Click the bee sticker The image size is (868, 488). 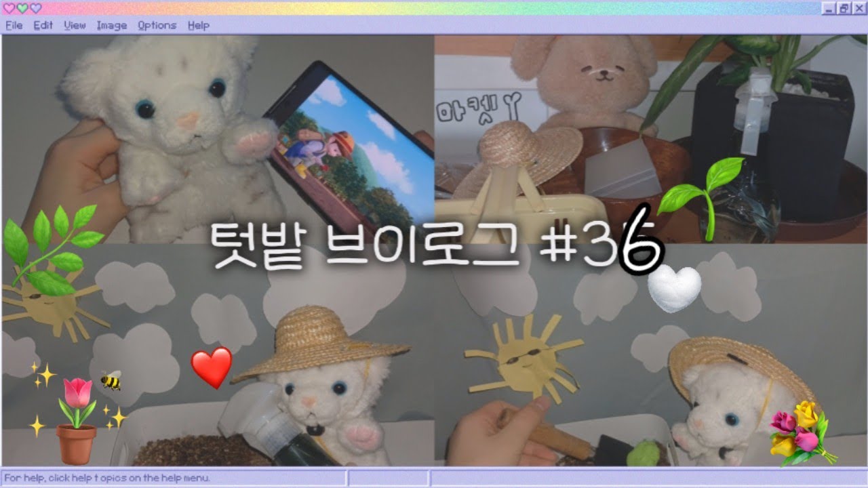pos(111,380)
